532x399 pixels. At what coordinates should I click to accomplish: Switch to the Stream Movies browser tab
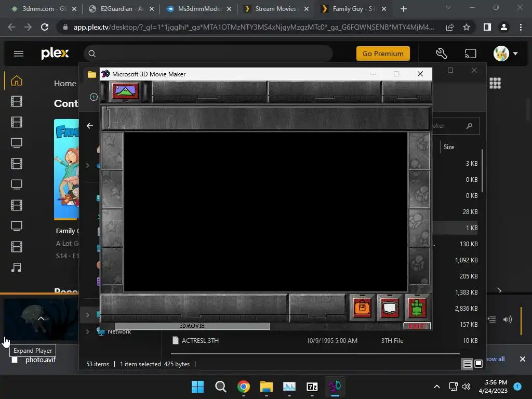(x=275, y=9)
